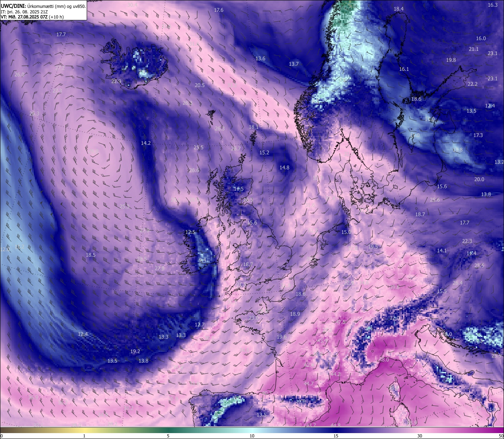
Task: Click the 12.5 value near Ireland
Action: coord(190,232)
